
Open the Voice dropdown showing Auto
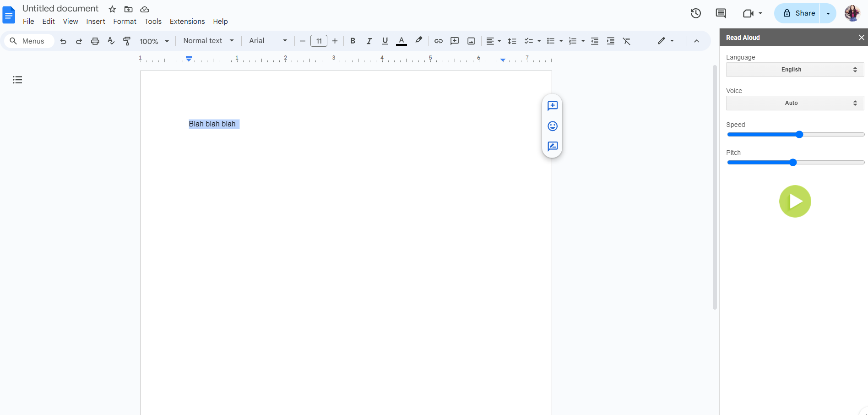[x=795, y=103]
